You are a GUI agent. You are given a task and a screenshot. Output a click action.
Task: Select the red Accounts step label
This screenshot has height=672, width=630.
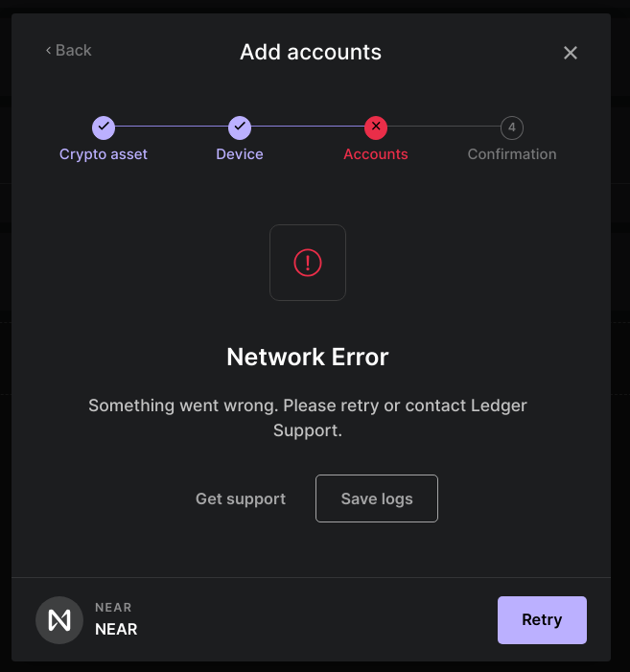pyautogui.click(x=376, y=154)
